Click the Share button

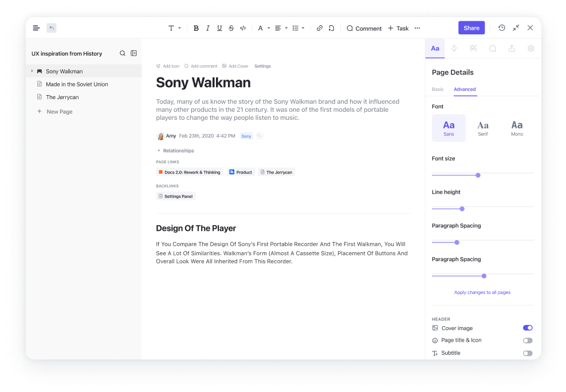coord(471,28)
